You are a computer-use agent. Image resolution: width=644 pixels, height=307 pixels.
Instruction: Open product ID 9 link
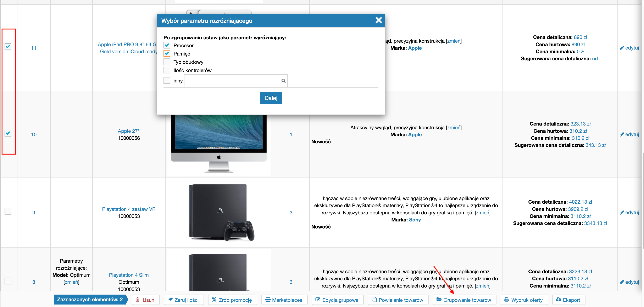34,213
